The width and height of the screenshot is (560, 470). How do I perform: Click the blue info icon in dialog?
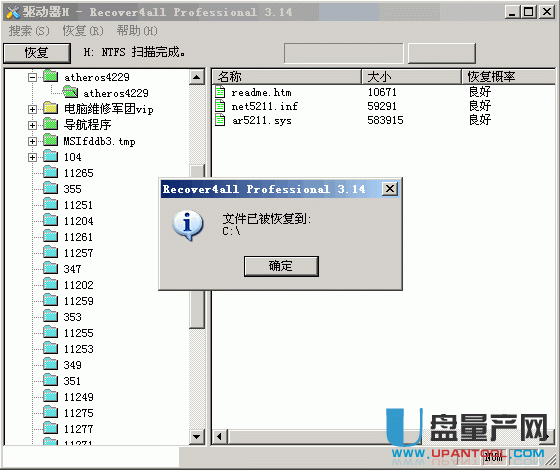[x=188, y=225]
